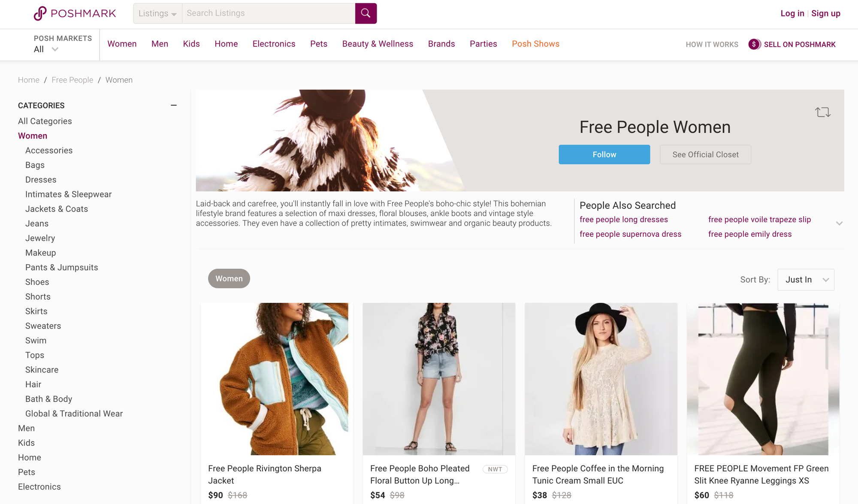Select the Women filter pill

point(229,278)
